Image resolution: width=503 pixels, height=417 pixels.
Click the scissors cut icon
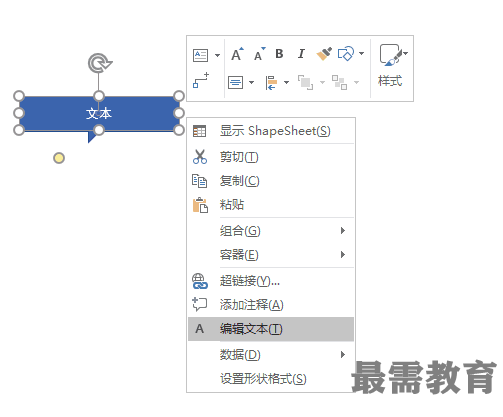(200, 157)
